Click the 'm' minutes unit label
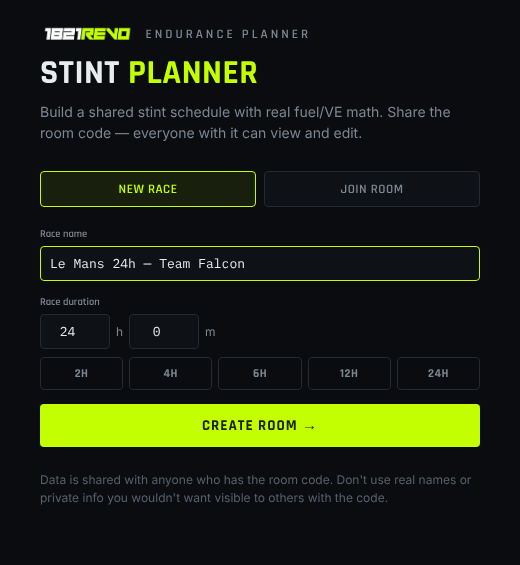The width and height of the screenshot is (520, 565). [210, 332]
